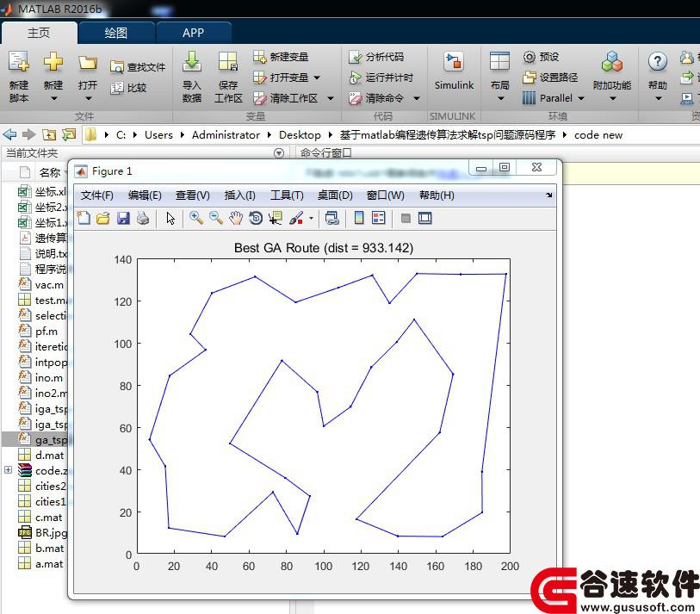Image resolution: width=700 pixels, height=614 pixels.
Task: Print the figure using printer icon
Action: pyautogui.click(x=143, y=218)
